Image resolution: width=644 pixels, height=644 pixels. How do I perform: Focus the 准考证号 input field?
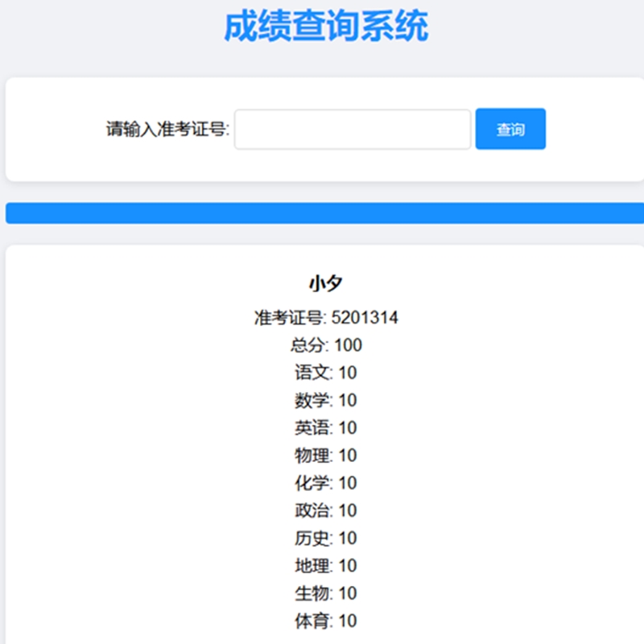(x=352, y=130)
